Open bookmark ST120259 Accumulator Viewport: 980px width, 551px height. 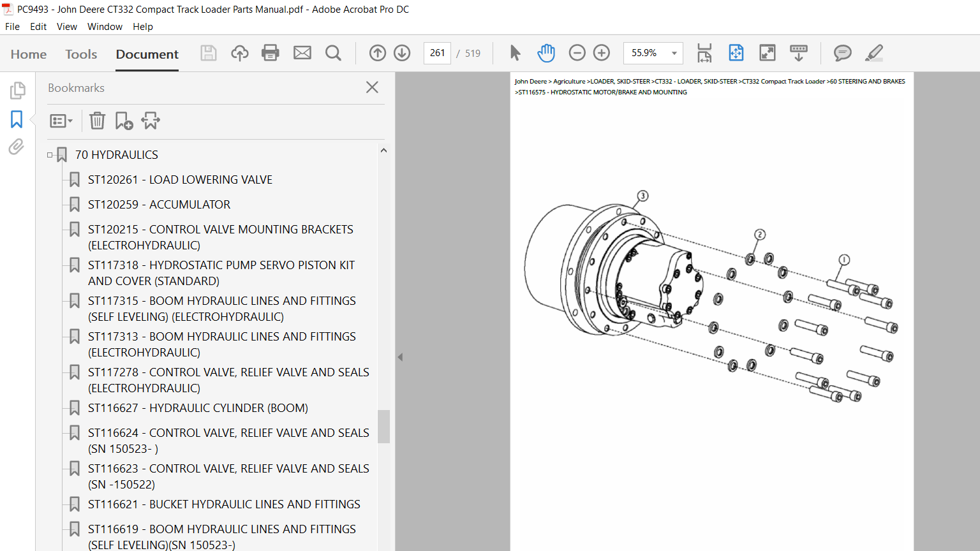pos(159,205)
